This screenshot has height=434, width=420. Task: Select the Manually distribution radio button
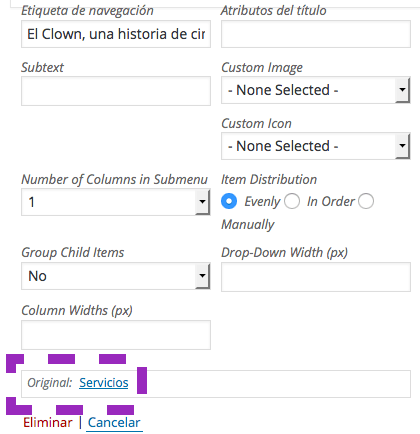click(x=366, y=201)
